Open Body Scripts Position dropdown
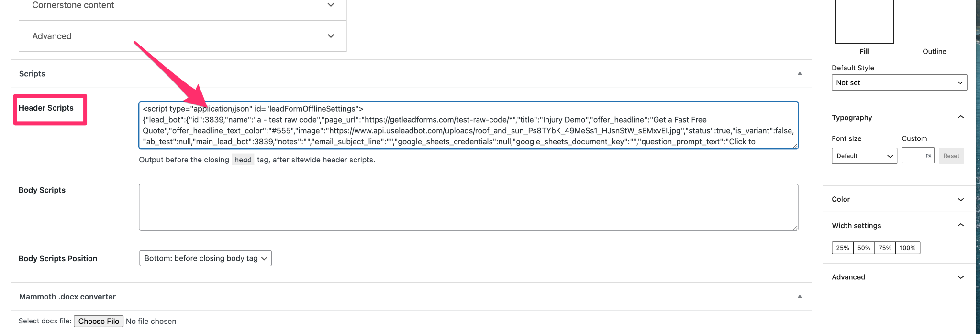 [205, 258]
